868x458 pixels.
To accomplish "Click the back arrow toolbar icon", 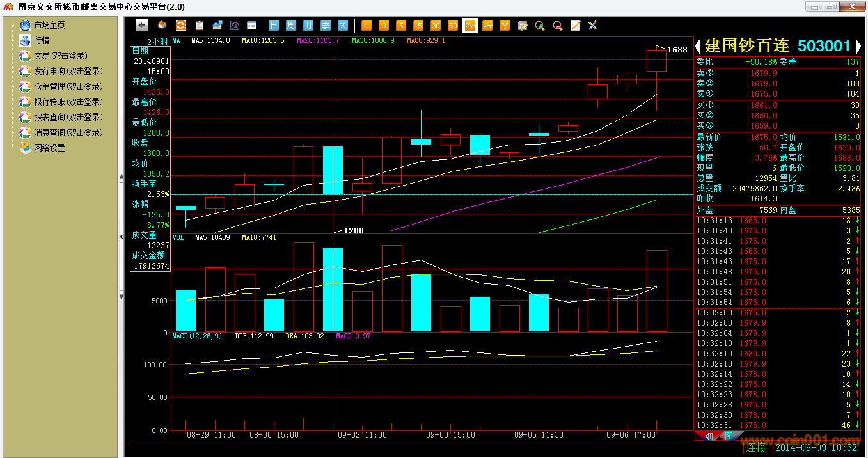I will tap(142, 26).
